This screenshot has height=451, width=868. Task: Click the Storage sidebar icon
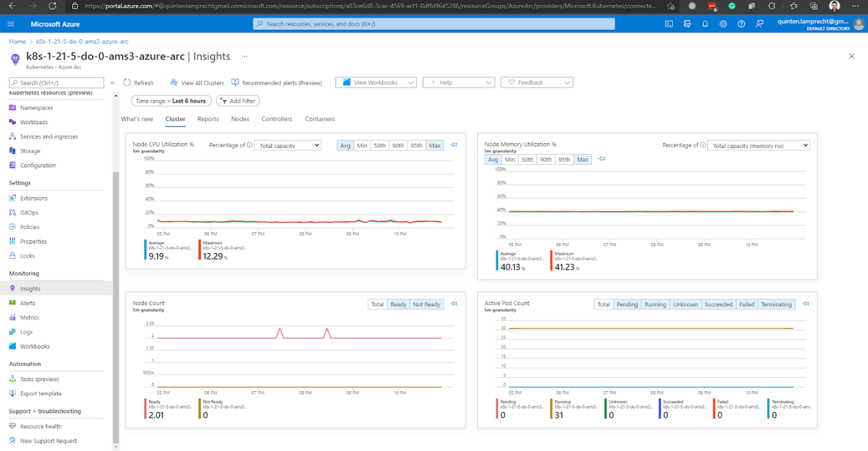click(13, 151)
